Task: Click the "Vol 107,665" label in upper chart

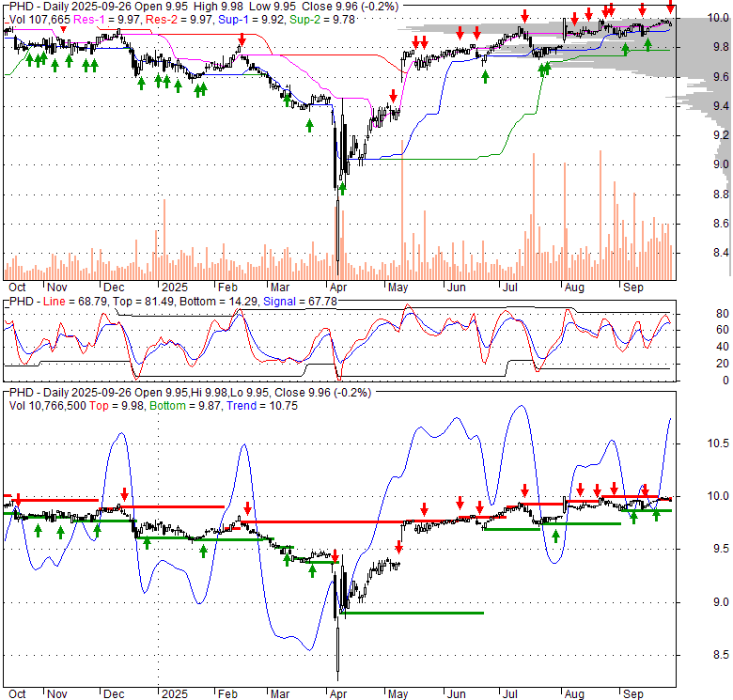Action: (39, 20)
